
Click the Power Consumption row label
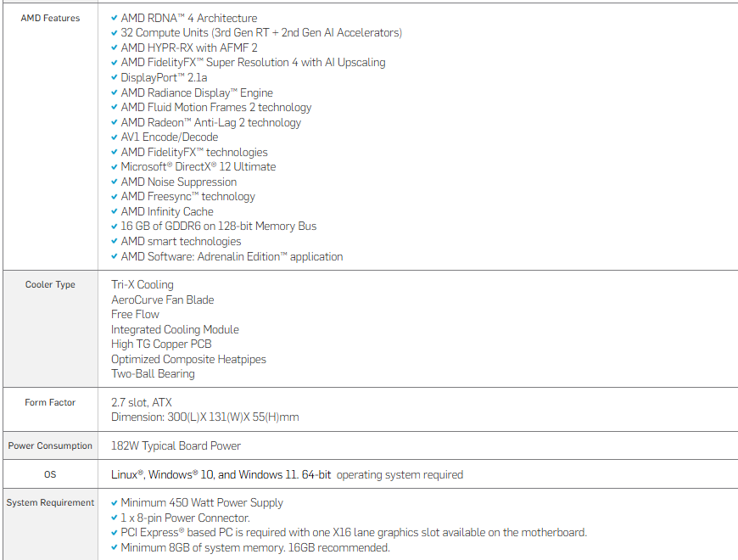pos(50,446)
